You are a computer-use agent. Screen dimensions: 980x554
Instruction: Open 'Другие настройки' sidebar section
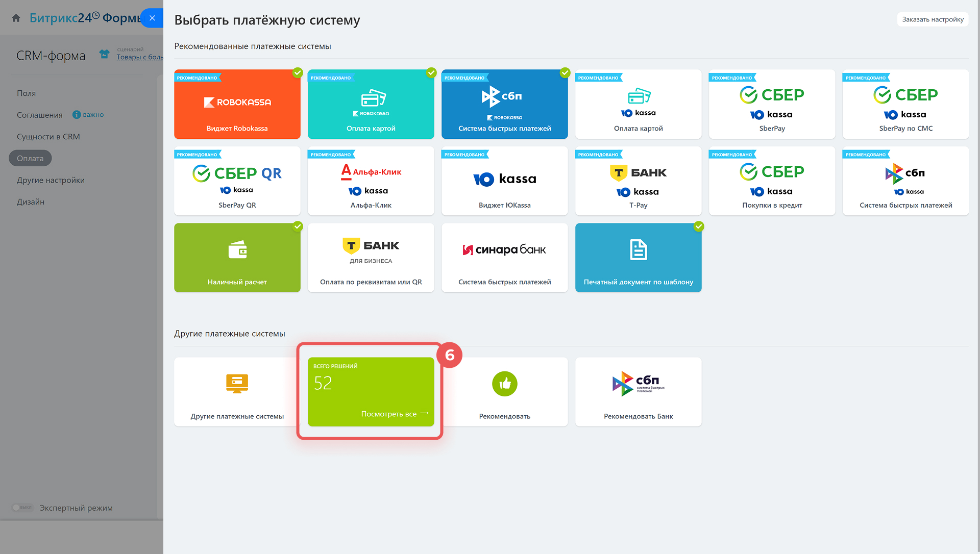51,180
